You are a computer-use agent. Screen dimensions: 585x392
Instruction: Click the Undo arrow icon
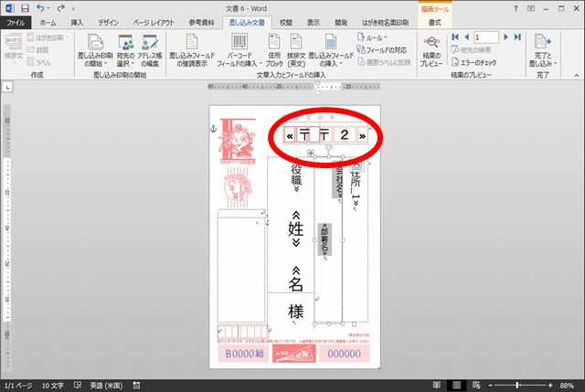tap(40, 8)
